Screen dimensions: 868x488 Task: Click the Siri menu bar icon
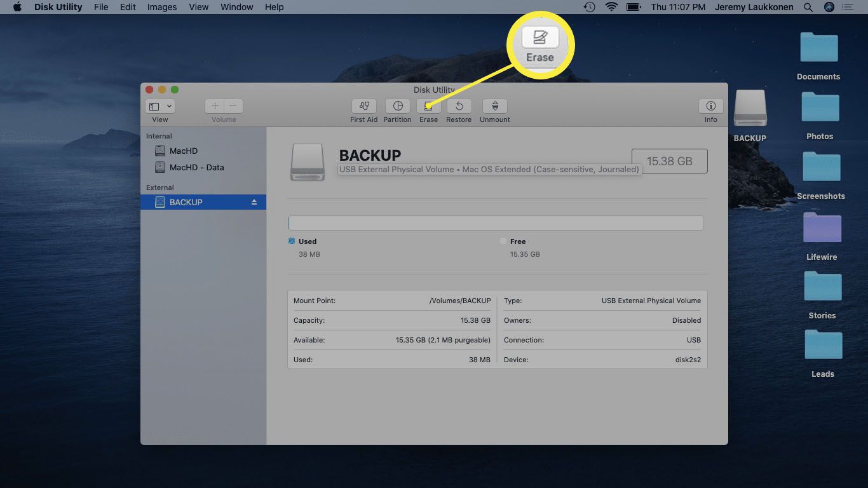point(829,7)
